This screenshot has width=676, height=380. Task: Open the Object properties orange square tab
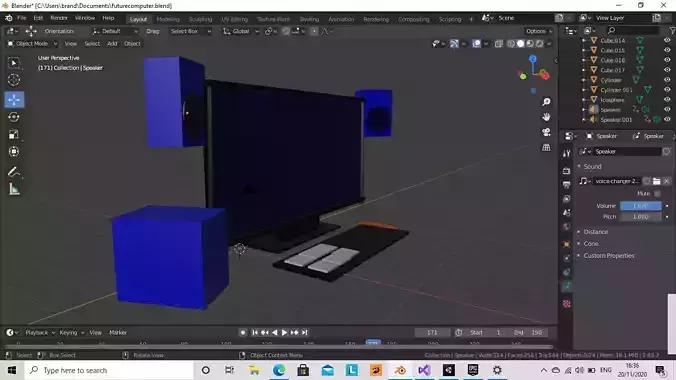point(566,244)
